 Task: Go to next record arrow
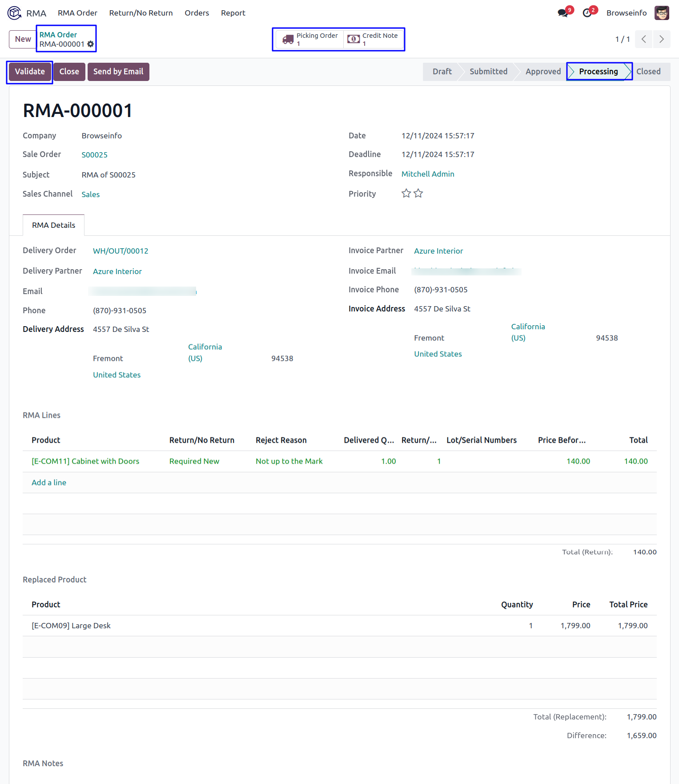coord(661,39)
